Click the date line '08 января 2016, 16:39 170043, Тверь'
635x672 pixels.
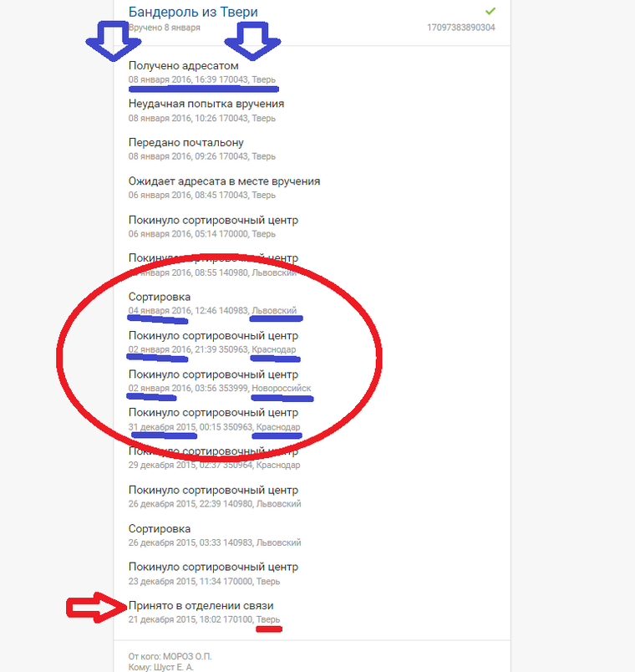202,79
